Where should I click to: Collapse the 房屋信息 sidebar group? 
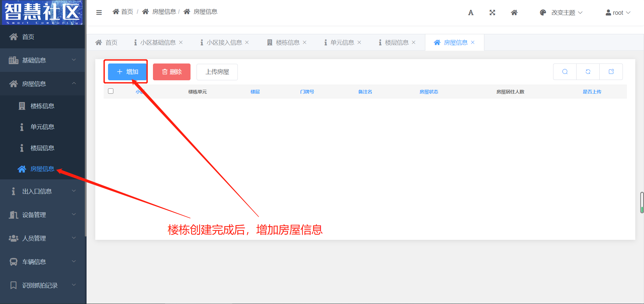42,84
